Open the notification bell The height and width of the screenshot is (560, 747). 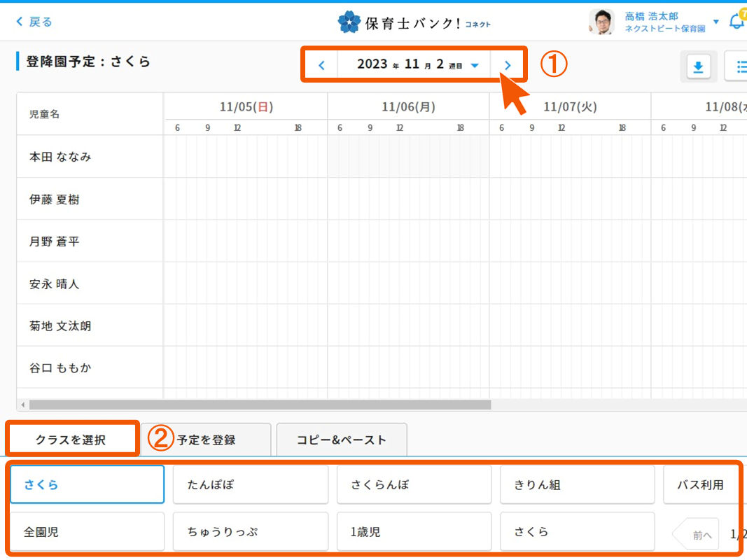coord(736,22)
